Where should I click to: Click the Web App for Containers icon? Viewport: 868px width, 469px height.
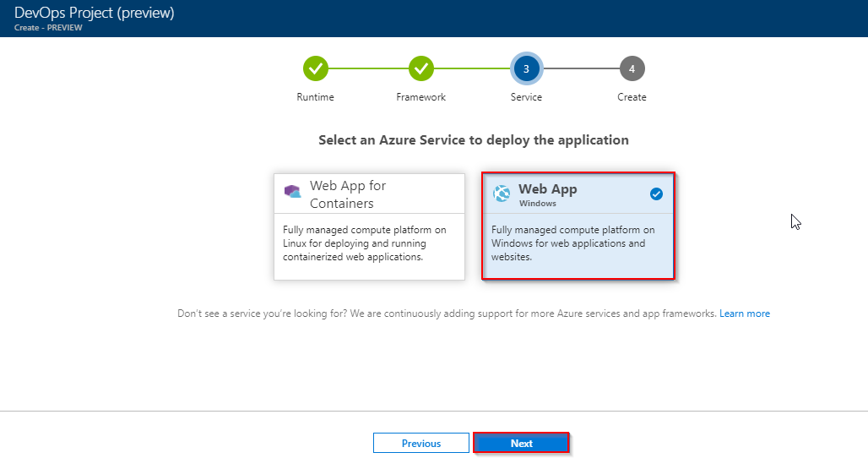coord(293,192)
